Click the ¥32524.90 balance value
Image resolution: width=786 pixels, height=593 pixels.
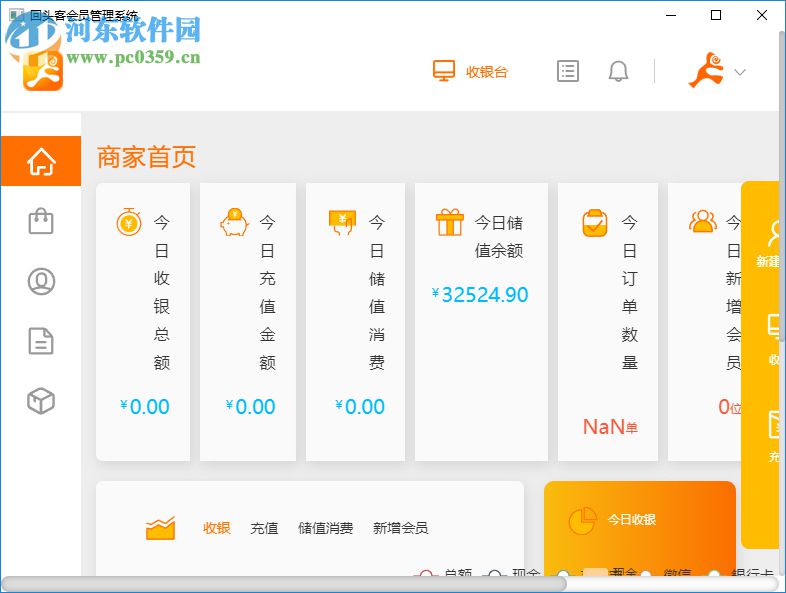click(x=480, y=295)
